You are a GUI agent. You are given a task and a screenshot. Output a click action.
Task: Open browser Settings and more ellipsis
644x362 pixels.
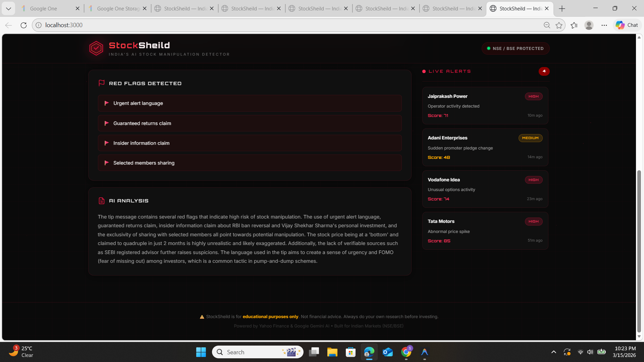click(604, 25)
